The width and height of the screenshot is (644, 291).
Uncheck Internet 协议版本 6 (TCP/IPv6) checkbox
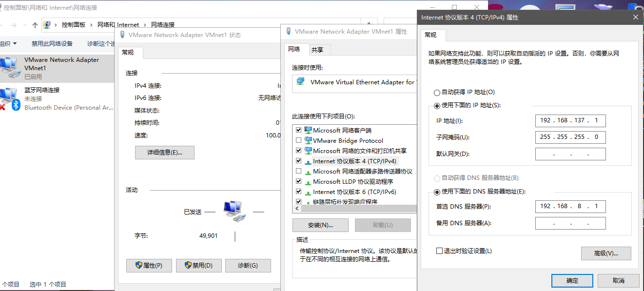pyautogui.click(x=299, y=192)
